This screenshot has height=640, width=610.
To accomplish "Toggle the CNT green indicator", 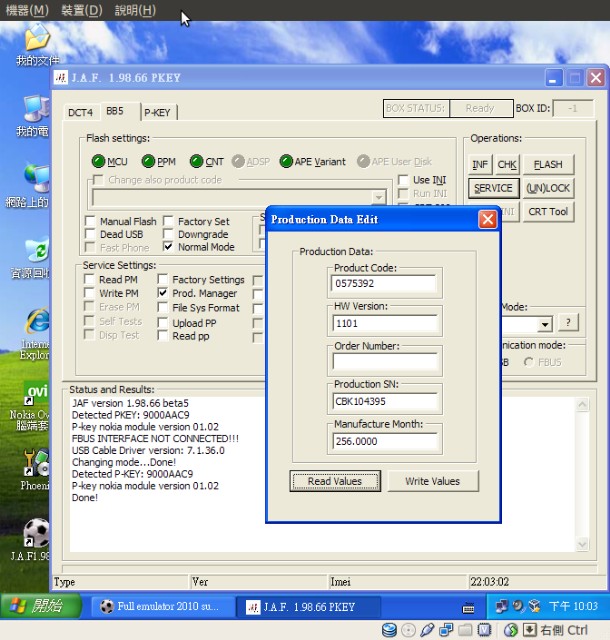I will [196, 161].
